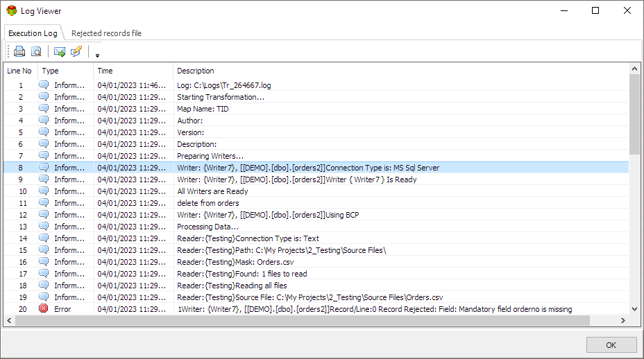Click the Log Viewer application icon
Viewport: 644px width, 359px height.
[x=12, y=10]
